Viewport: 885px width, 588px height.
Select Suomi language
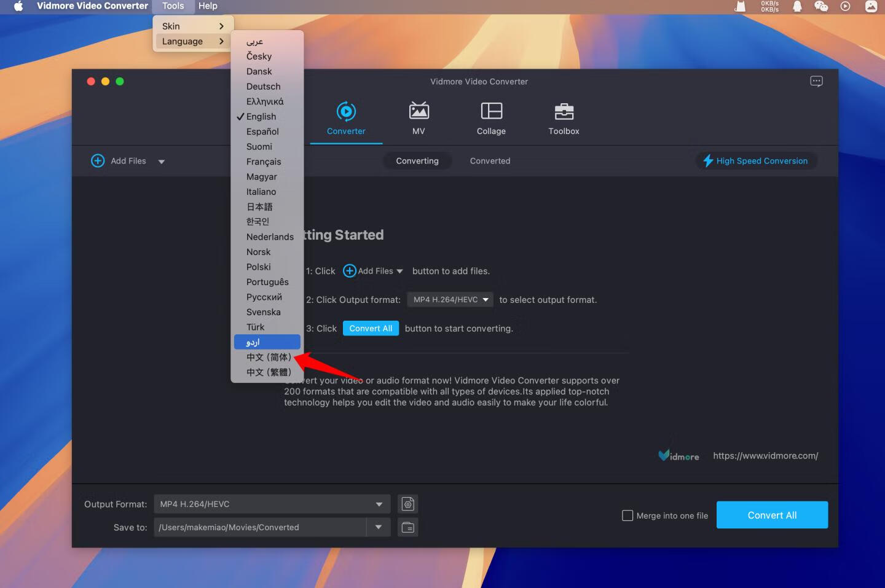[267, 146]
